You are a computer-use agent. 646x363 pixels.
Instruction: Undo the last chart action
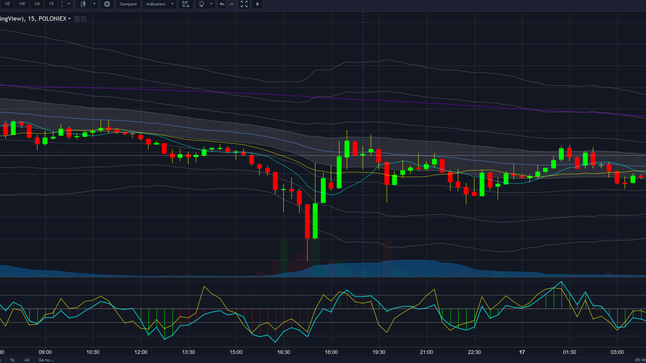click(222, 4)
